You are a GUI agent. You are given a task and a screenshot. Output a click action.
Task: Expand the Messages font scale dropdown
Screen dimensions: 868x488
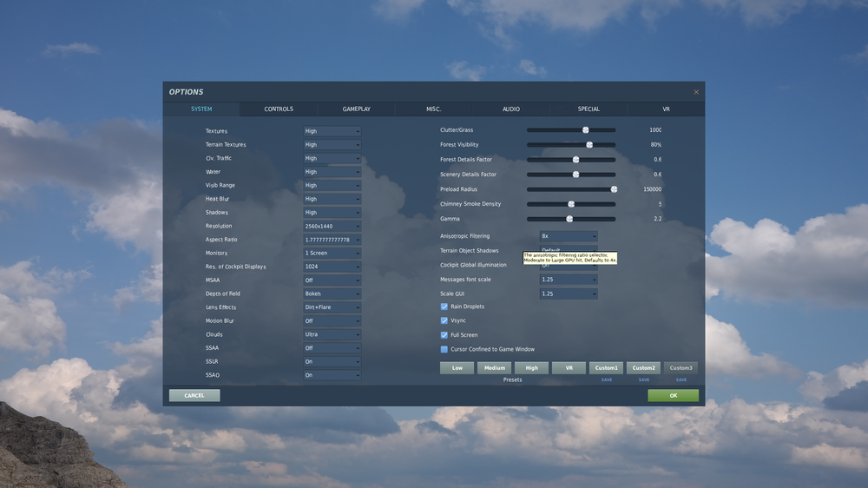click(x=569, y=280)
